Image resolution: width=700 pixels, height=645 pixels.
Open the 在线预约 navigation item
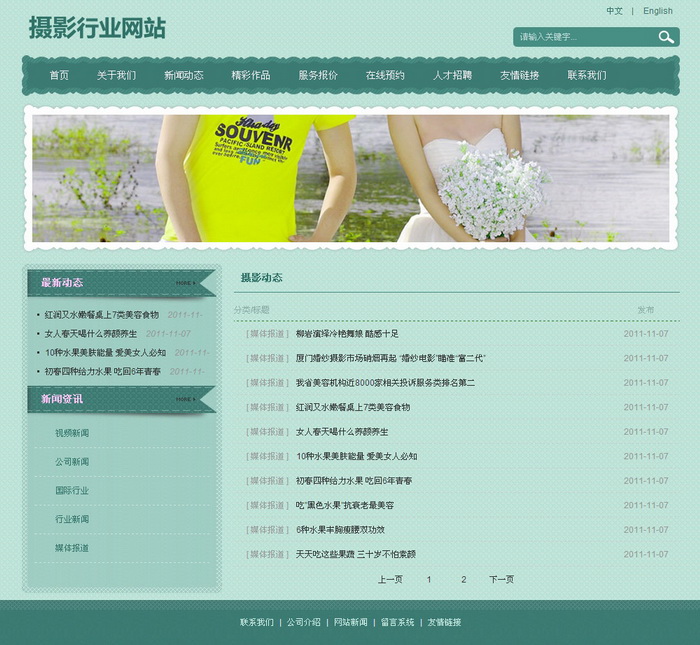(x=385, y=75)
